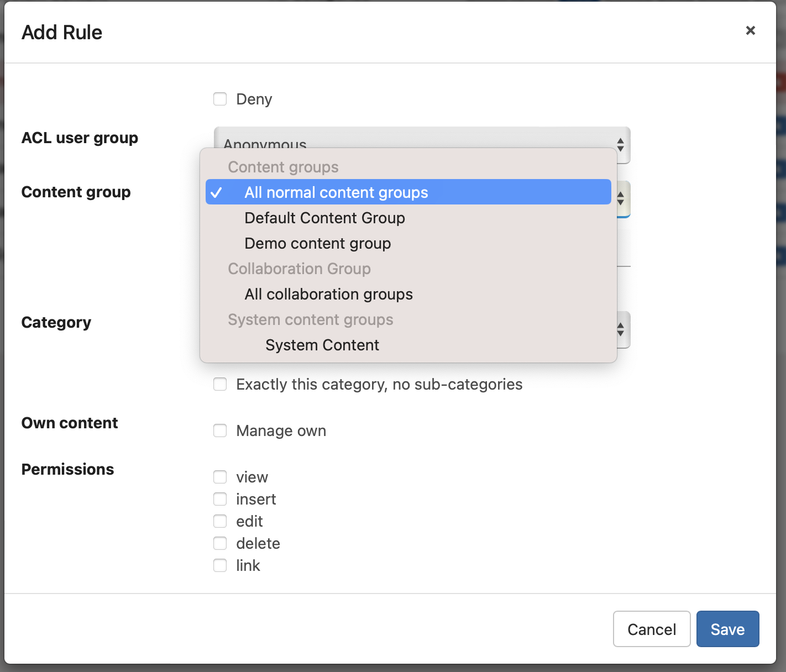Select All collaboration groups option
Screen dimensions: 786x672
328,294
